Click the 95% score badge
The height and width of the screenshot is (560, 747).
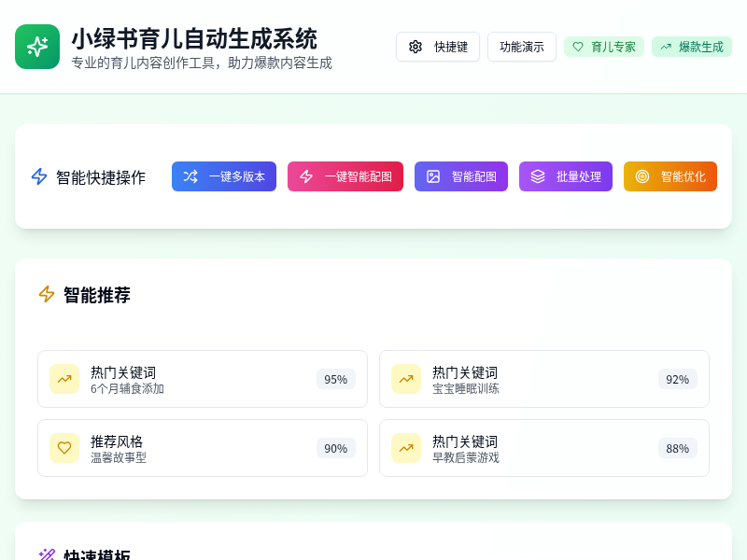pyautogui.click(x=336, y=379)
